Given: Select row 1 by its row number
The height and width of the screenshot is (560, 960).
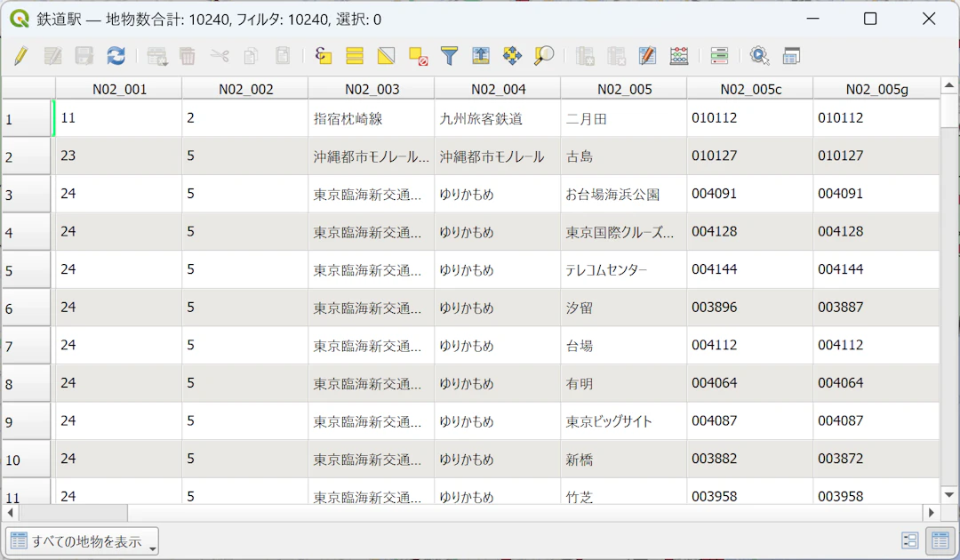Looking at the screenshot, I should (x=27, y=118).
